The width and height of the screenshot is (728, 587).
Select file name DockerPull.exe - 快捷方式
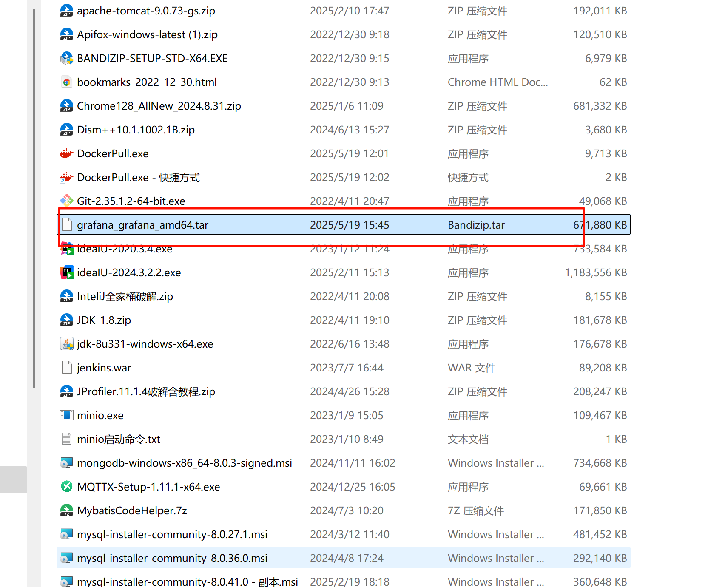[x=138, y=177]
